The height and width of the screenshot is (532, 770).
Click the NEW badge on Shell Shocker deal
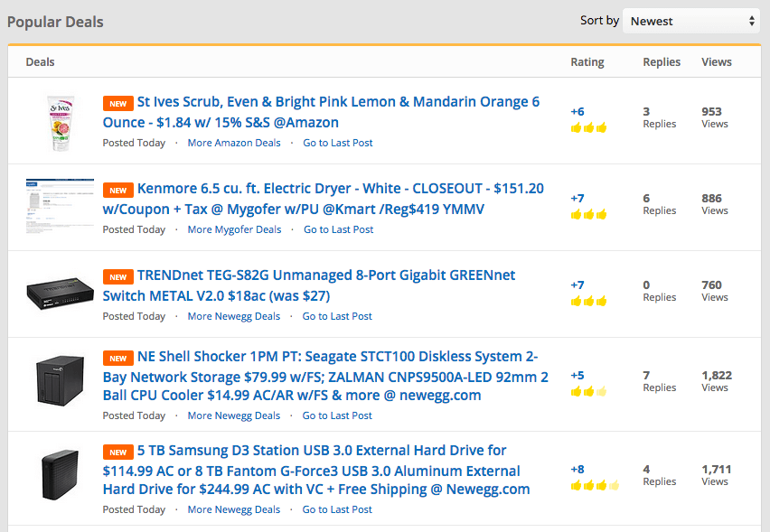point(117,359)
